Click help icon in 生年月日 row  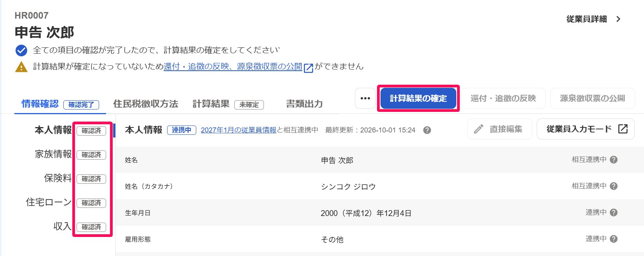click(x=614, y=212)
